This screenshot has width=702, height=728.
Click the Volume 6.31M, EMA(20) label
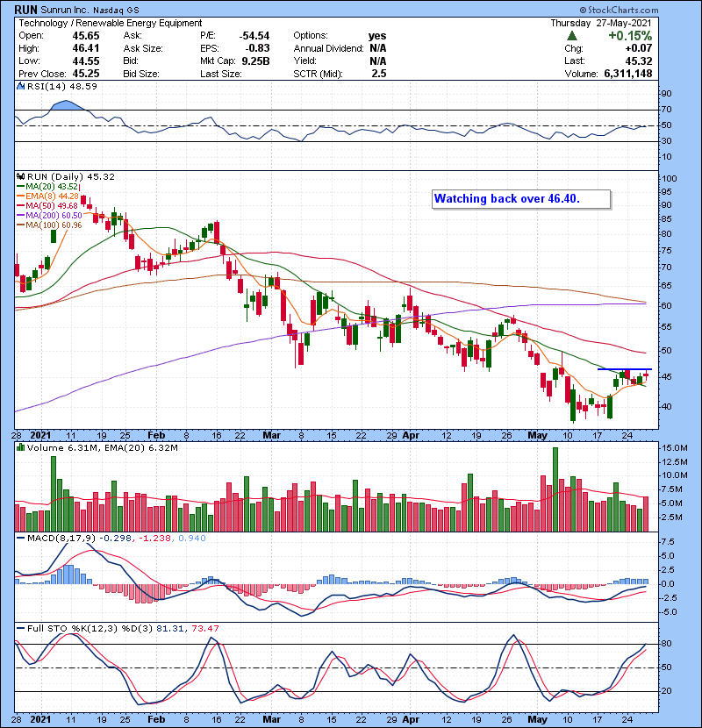click(x=102, y=447)
